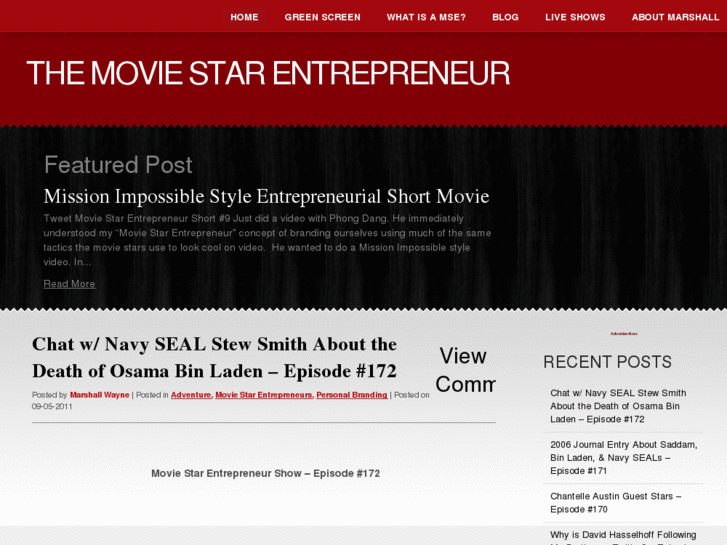Open recent post Chat w/ Navy SEAL Episode #172
Screen dimensions: 727x545
click(618, 406)
